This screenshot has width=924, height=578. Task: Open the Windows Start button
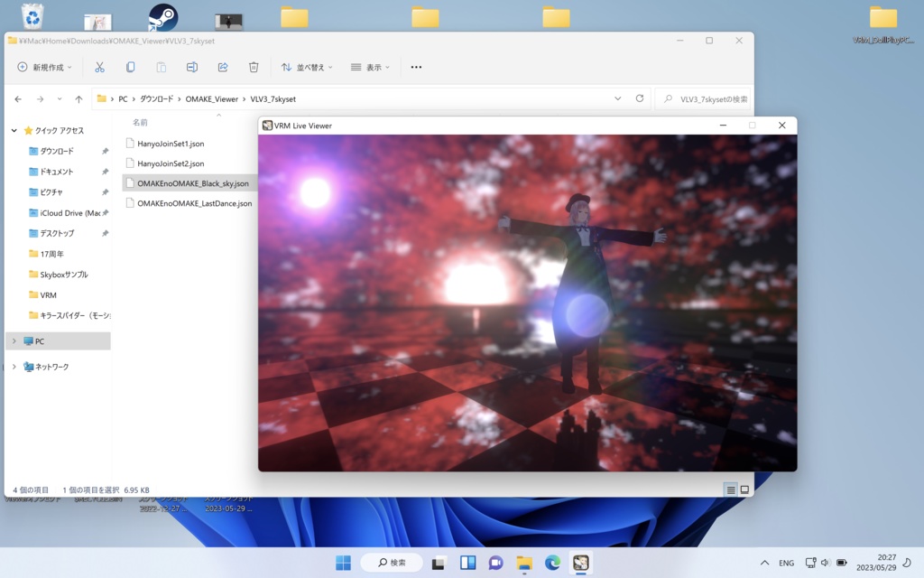click(343, 563)
